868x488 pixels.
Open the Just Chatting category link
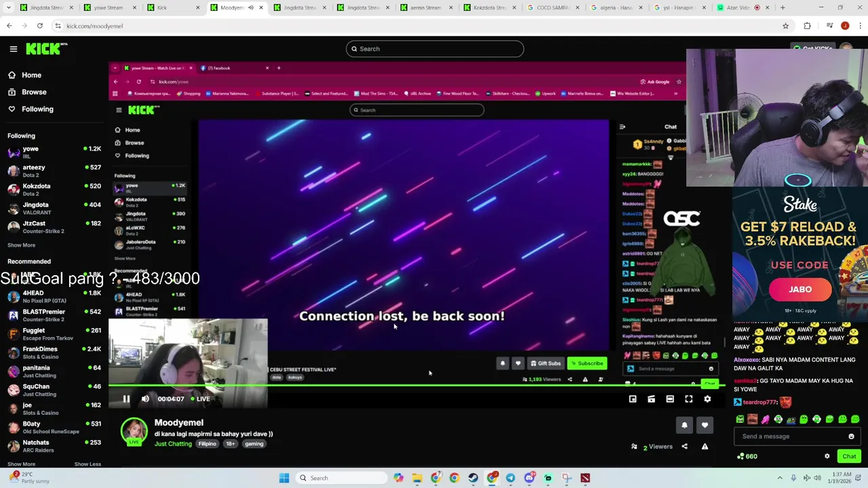pos(173,444)
